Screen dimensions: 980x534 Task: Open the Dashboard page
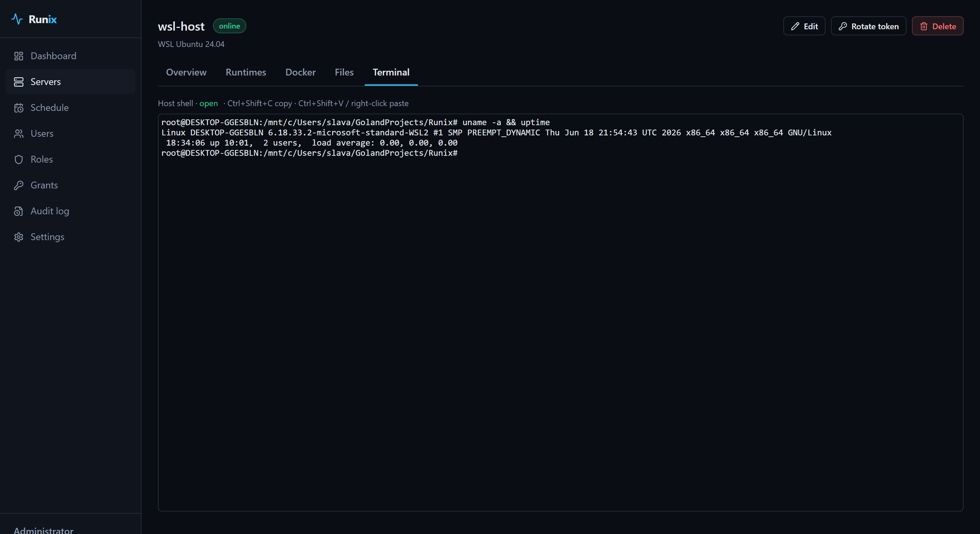70,56
